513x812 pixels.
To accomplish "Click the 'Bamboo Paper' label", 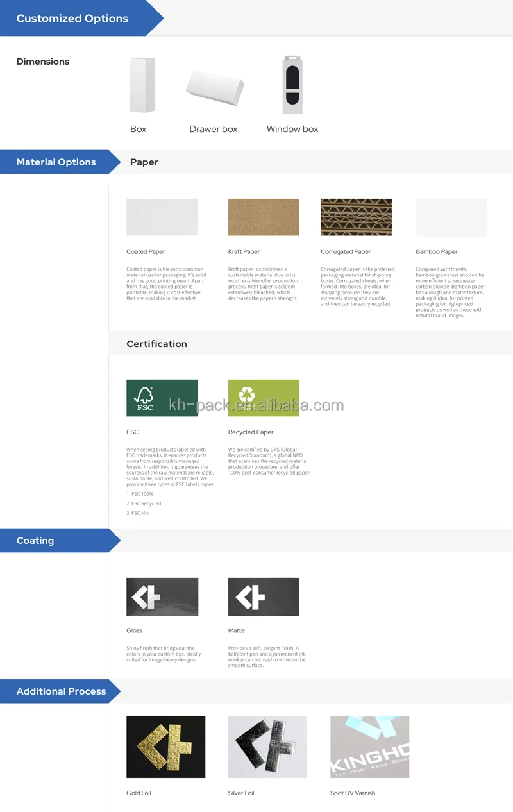I will (437, 251).
